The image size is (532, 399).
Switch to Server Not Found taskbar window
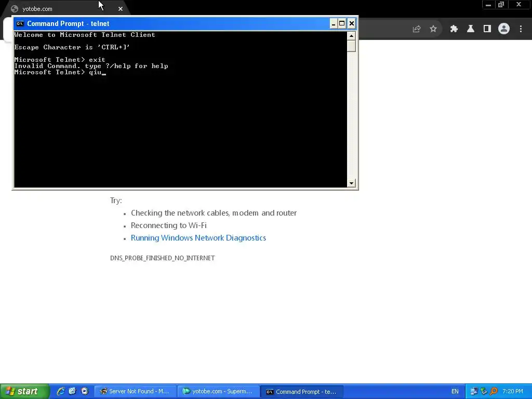click(x=136, y=392)
